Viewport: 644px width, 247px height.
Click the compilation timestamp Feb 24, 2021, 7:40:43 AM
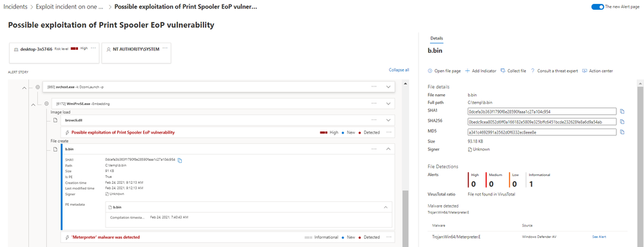point(169,217)
